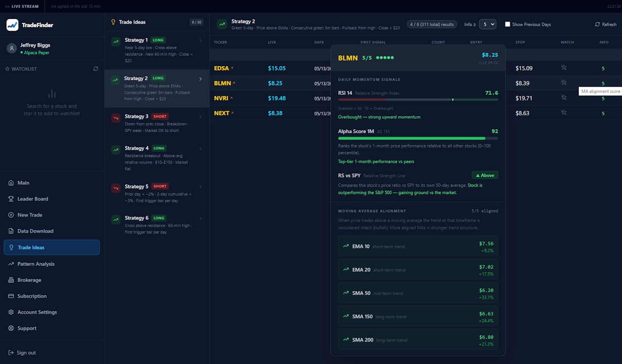
Task: Click the Strategy 1 uptrend icon
Action: (116, 42)
